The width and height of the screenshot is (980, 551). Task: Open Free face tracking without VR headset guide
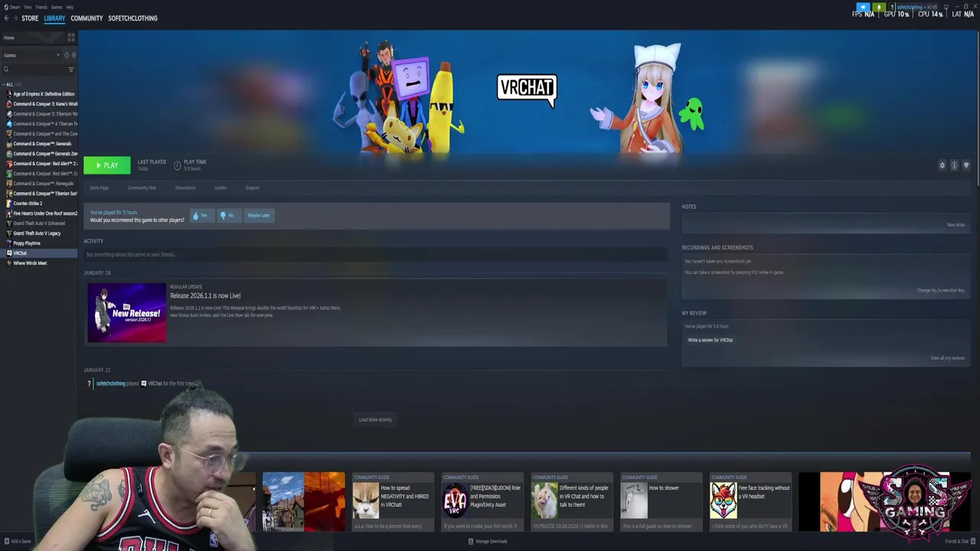click(750, 502)
